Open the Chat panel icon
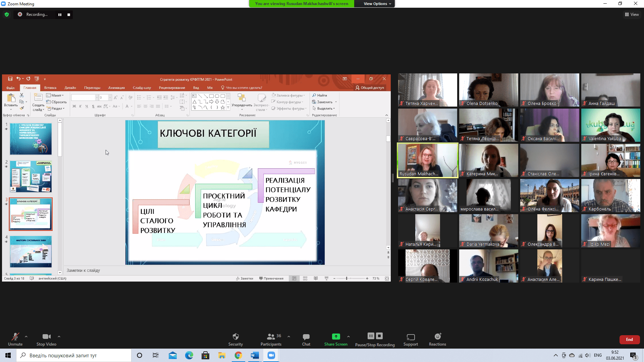 (306, 337)
